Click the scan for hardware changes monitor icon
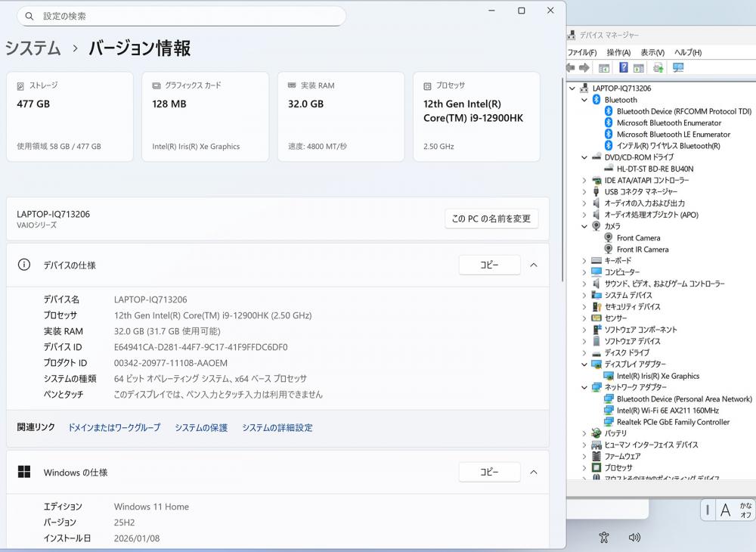The width and height of the screenshot is (756, 552). (678, 68)
